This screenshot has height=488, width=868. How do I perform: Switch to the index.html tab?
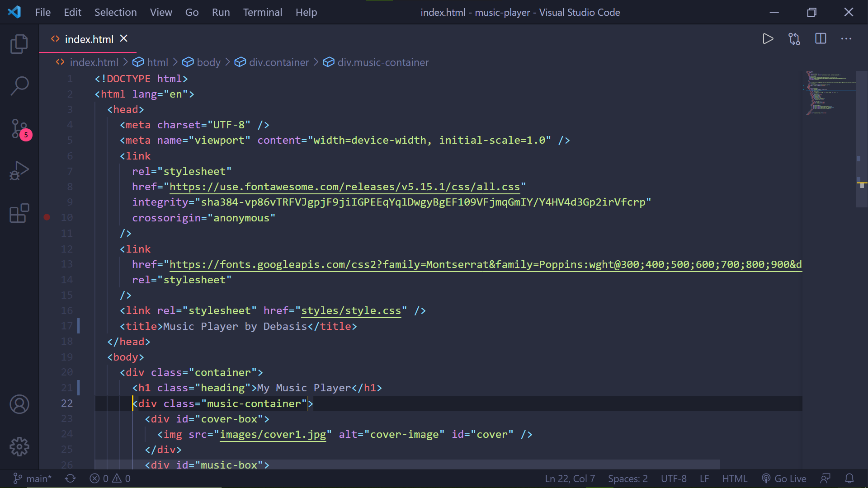89,39
